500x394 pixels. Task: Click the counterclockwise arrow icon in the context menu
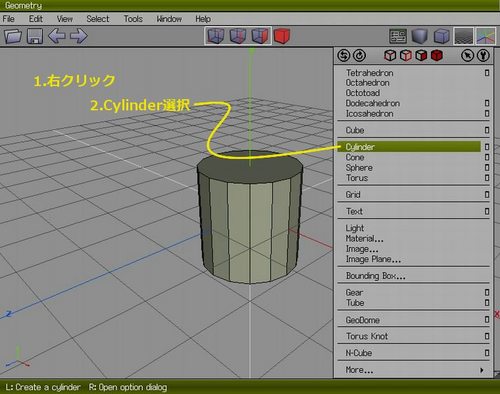[344, 56]
